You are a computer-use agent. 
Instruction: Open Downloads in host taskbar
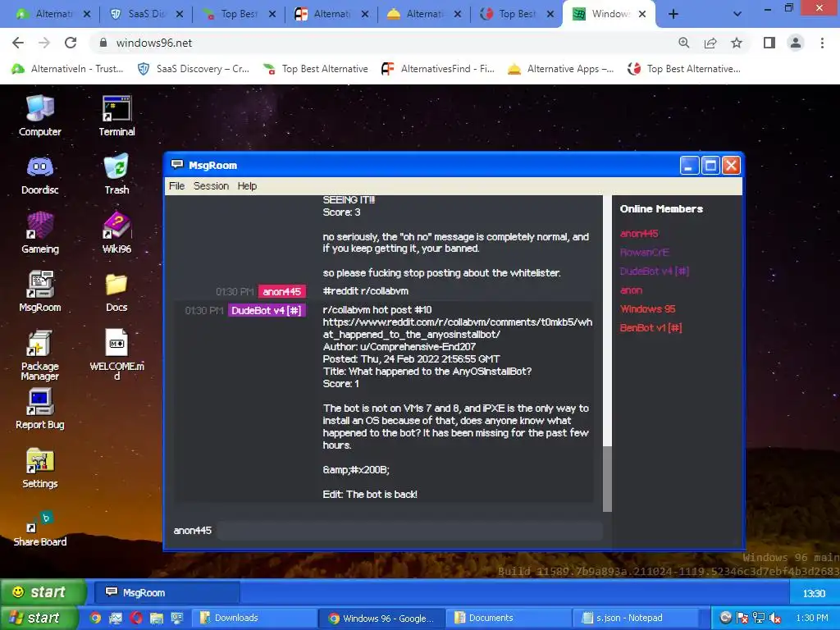[254, 618]
